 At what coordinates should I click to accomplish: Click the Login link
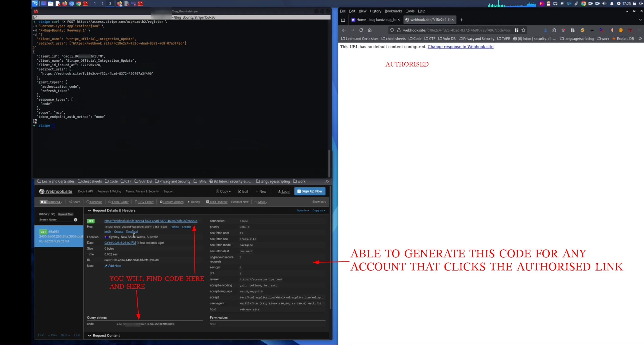click(284, 191)
